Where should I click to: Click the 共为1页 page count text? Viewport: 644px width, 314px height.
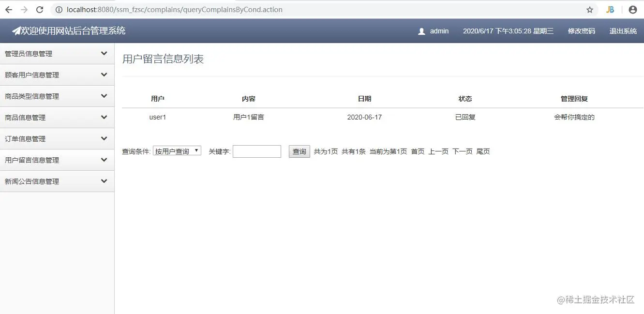326,151
